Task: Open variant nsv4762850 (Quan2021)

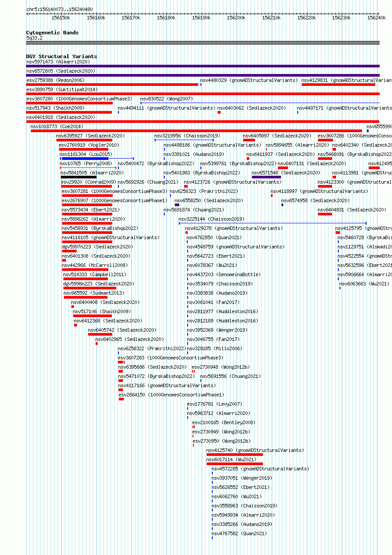Action: click(214, 237)
